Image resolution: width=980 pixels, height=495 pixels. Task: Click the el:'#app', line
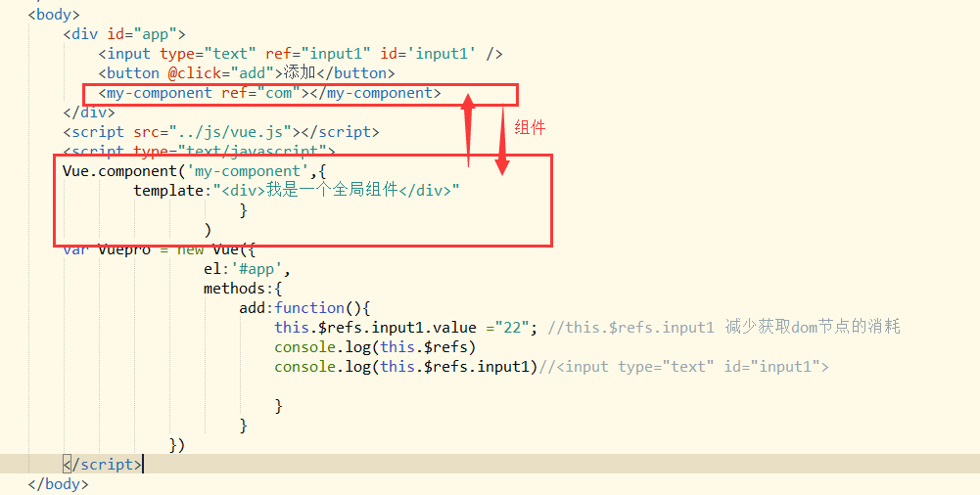coord(248,269)
